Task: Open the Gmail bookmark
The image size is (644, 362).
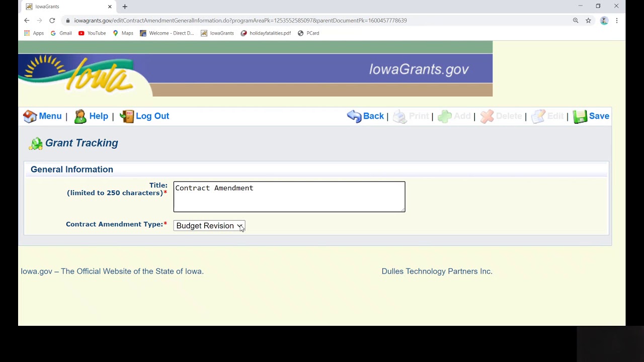Action: click(x=61, y=33)
